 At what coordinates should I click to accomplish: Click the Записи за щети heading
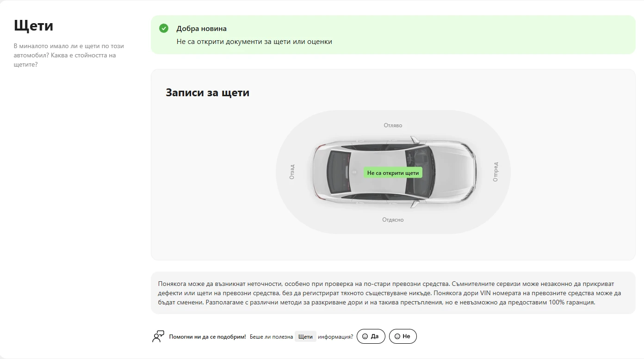(x=207, y=93)
